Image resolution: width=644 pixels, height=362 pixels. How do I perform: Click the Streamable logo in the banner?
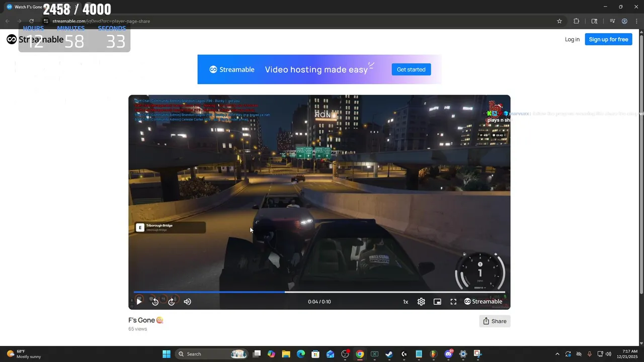click(x=232, y=69)
